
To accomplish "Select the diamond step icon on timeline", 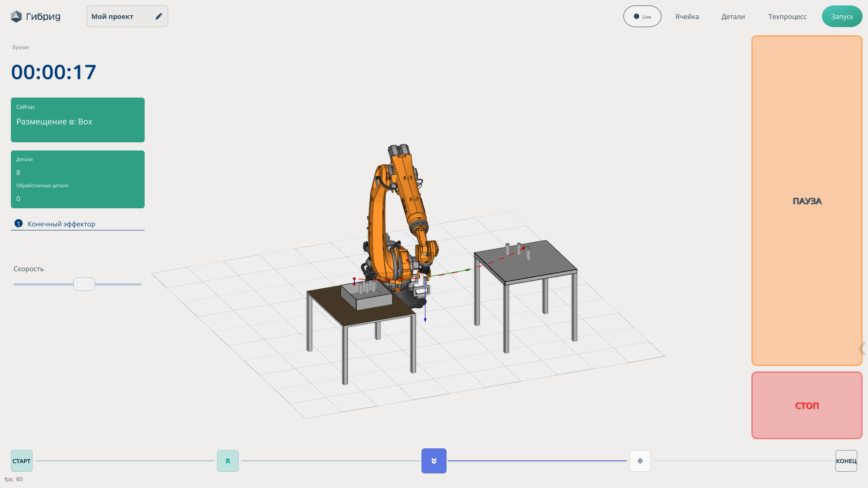I will 640,461.
